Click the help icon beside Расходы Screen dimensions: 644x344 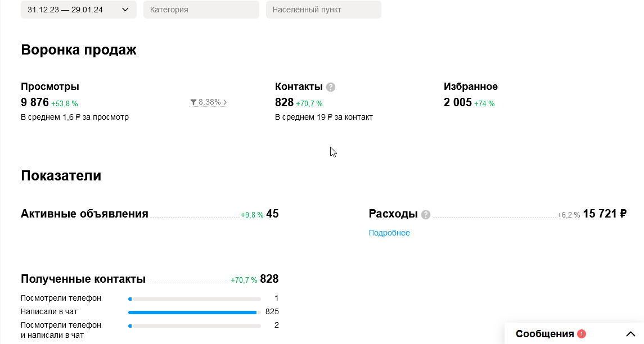426,215
